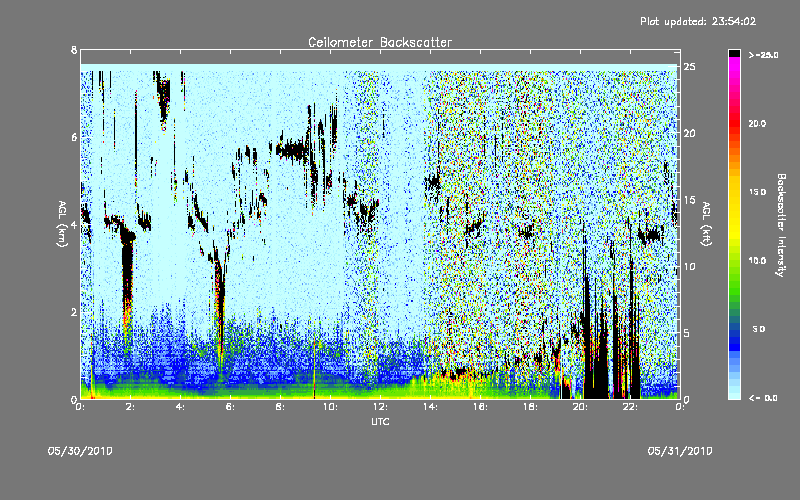The height and width of the screenshot is (500, 800).
Task: Click the 10 tick on kft axis
Action: pyautogui.click(x=690, y=266)
